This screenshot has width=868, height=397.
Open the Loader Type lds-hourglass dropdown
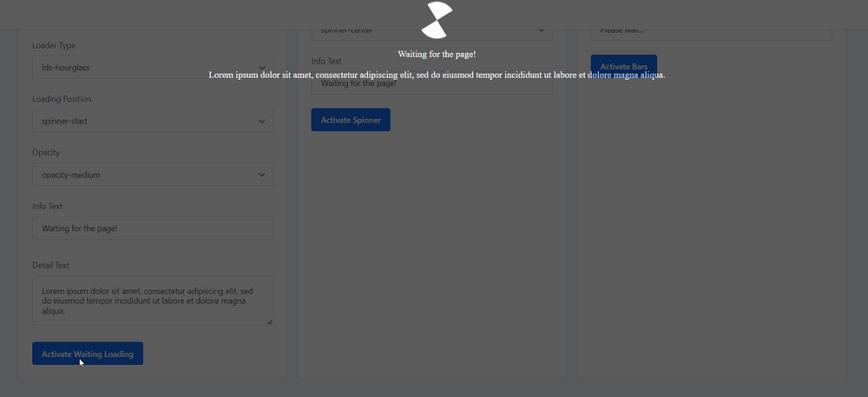(152, 68)
